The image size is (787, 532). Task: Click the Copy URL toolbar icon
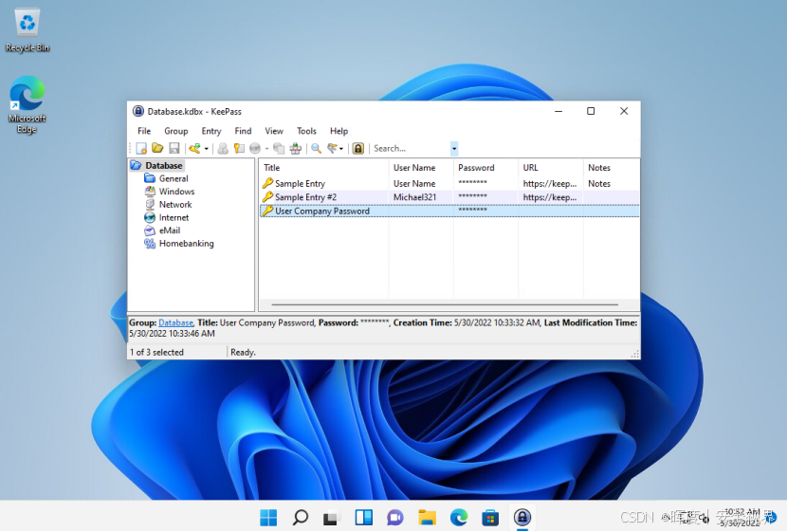coord(279,148)
